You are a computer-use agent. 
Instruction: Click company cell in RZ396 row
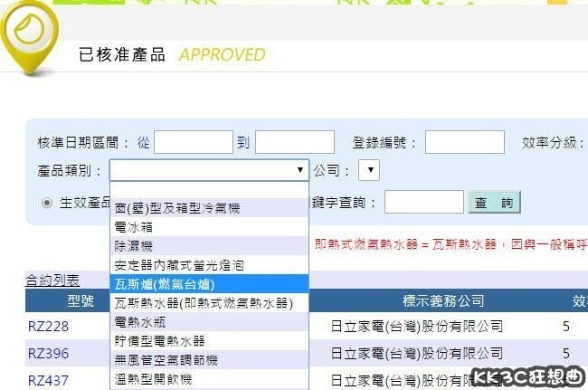(x=417, y=353)
